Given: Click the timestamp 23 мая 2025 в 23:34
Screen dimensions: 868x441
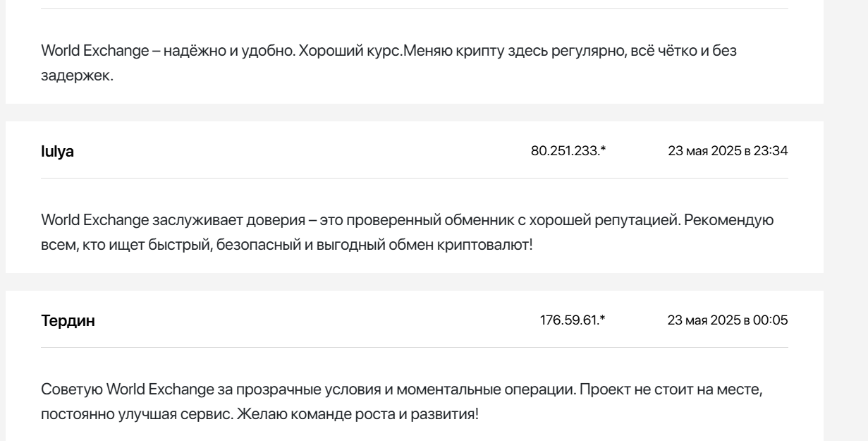Looking at the screenshot, I should [x=728, y=152].
